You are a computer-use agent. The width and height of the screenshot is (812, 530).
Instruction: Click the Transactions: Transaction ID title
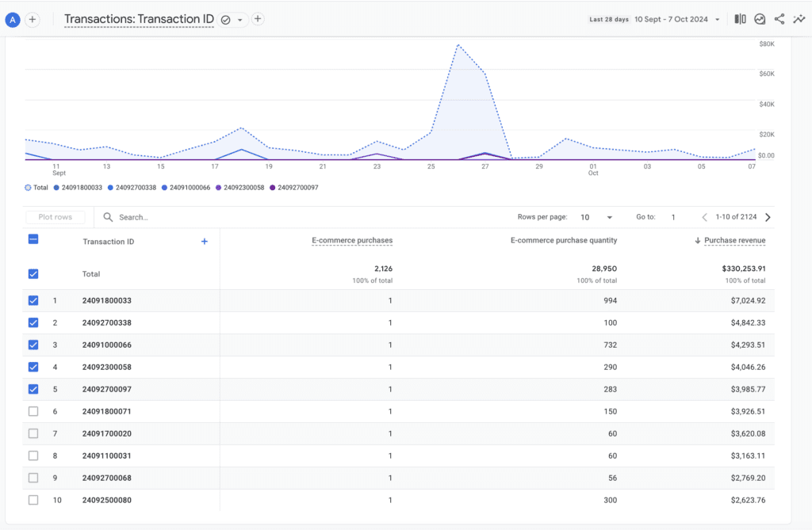click(x=139, y=19)
